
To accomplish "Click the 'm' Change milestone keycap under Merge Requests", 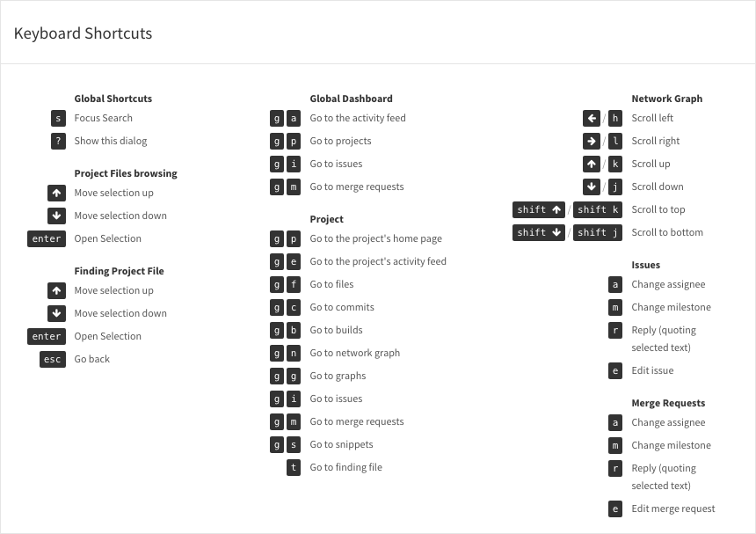I will click(x=614, y=445).
